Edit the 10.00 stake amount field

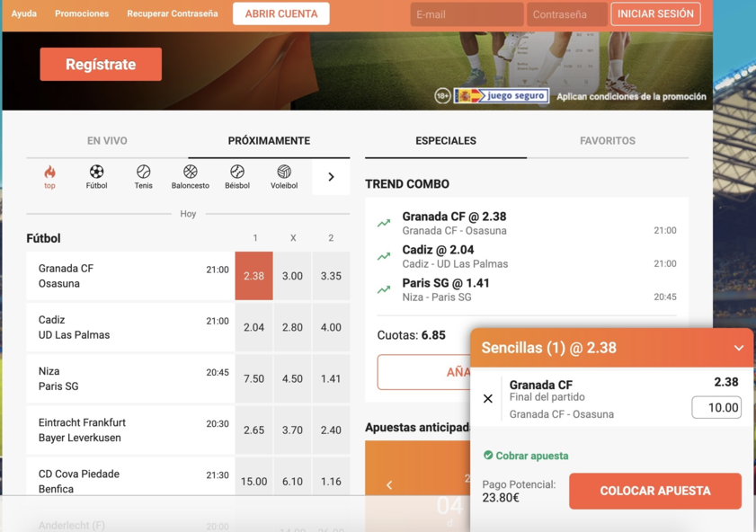pos(716,408)
